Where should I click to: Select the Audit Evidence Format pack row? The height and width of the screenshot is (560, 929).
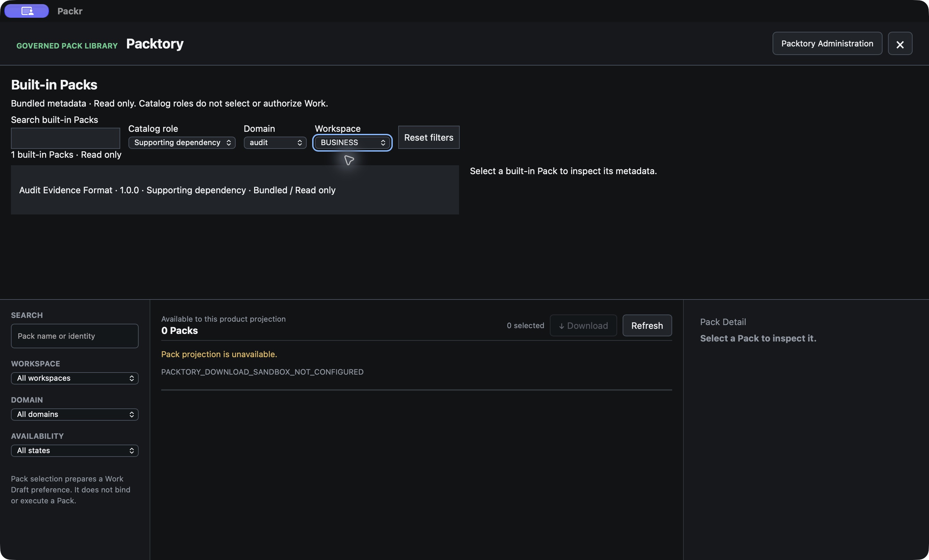[x=235, y=190]
